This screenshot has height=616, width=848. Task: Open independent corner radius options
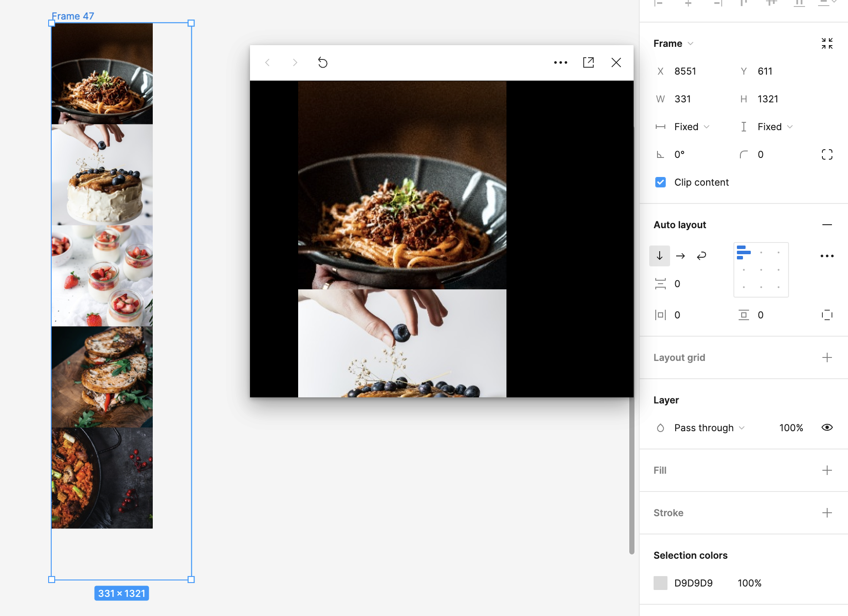click(827, 154)
